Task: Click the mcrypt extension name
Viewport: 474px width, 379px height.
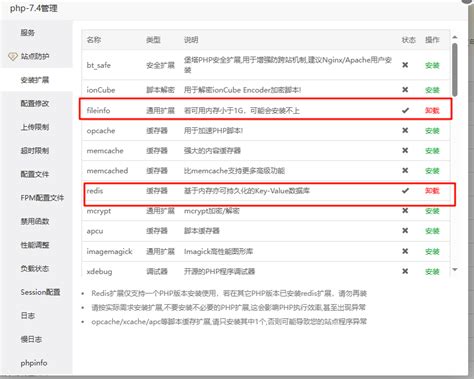Action: click(x=99, y=211)
